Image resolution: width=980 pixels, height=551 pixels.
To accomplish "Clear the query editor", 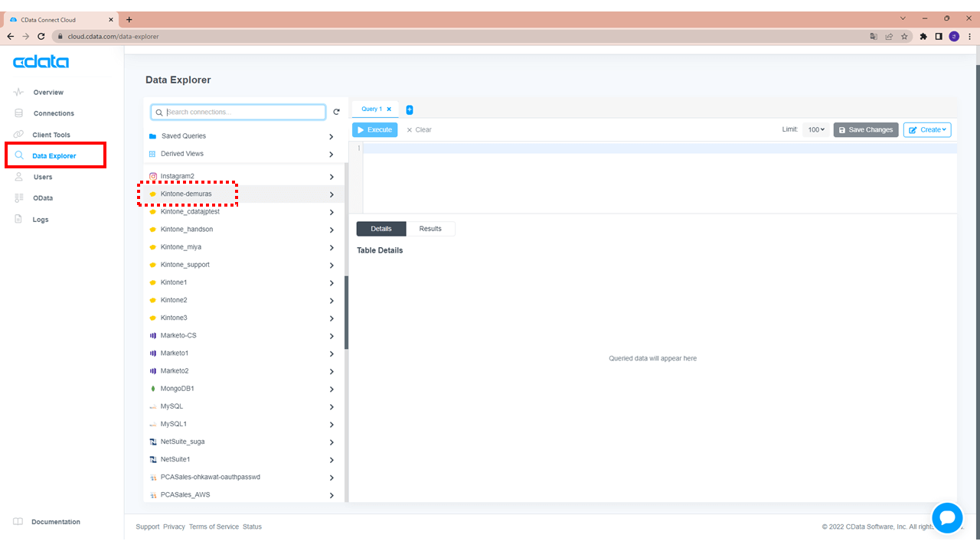I will pos(419,130).
